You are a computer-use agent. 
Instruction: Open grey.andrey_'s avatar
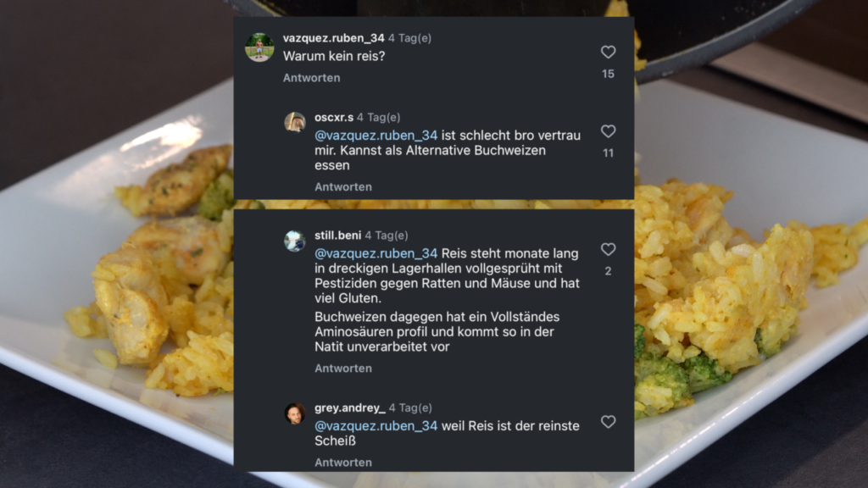(x=294, y=413)
